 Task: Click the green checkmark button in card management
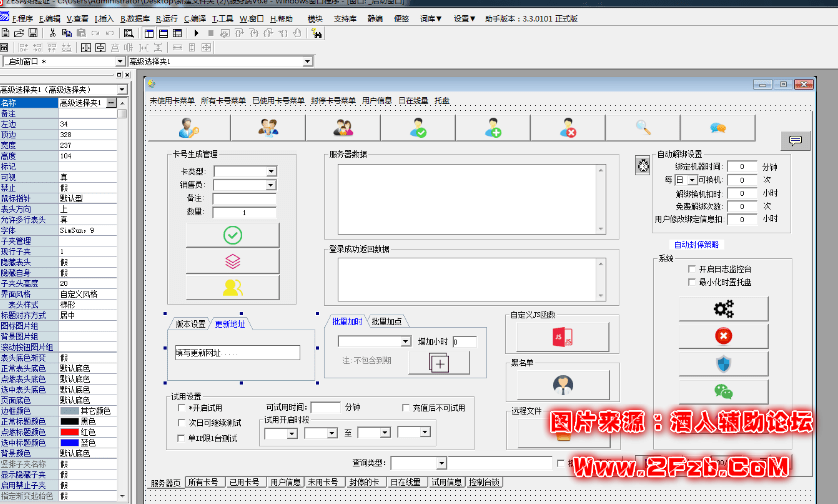coord(232,235)
